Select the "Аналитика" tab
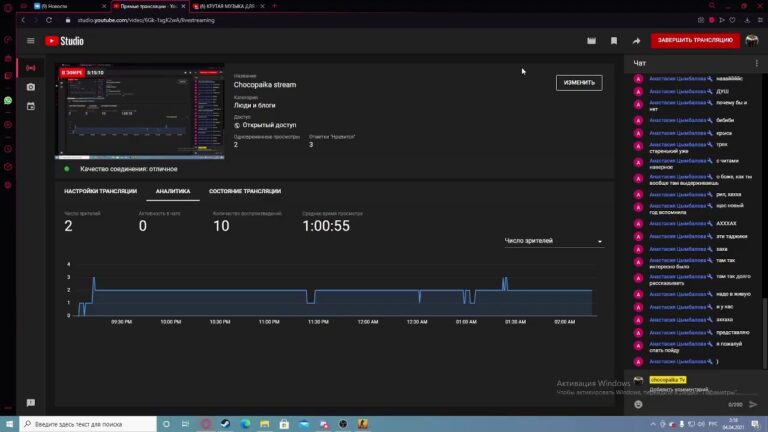768x432 pixels. tap(173, 191)
